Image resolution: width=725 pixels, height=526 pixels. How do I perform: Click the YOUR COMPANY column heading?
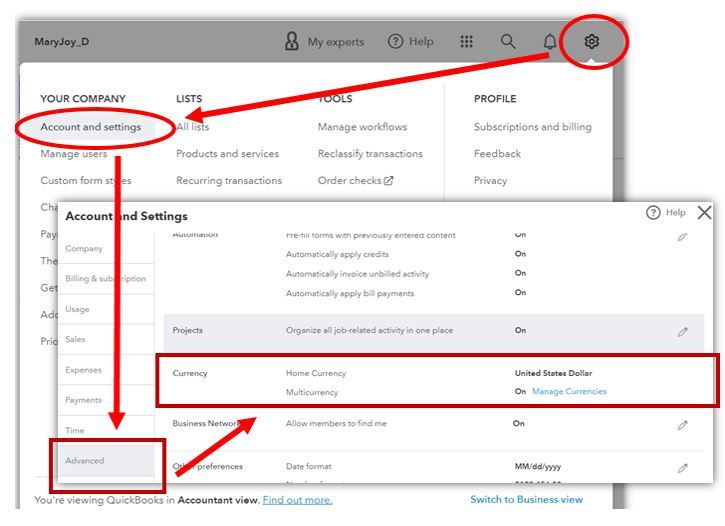pos(83,98)
